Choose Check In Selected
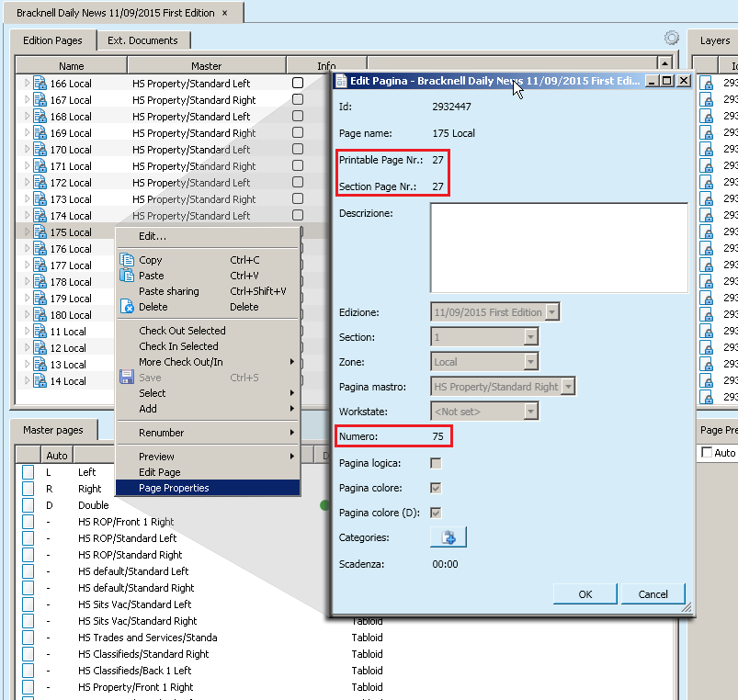 208,346
